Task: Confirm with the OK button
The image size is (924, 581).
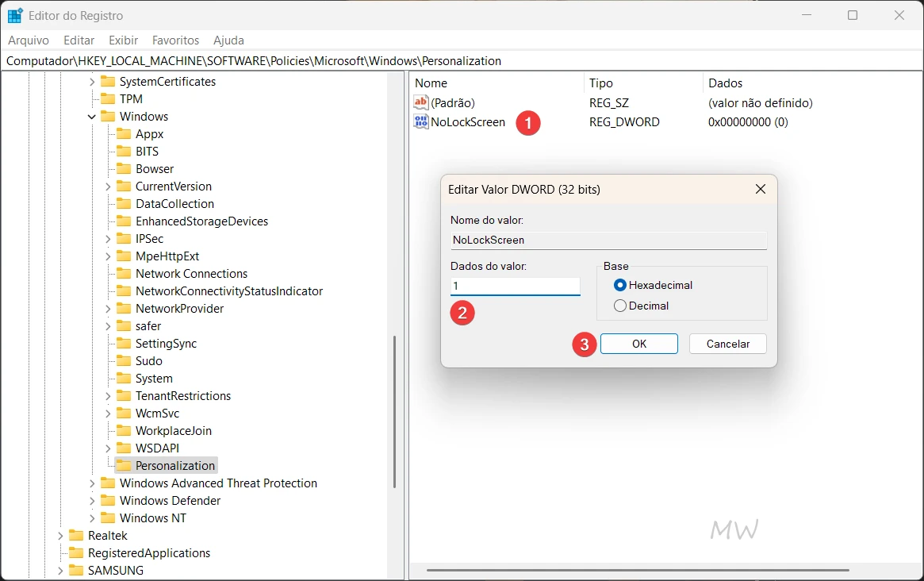Action: [x=639, y=344]
